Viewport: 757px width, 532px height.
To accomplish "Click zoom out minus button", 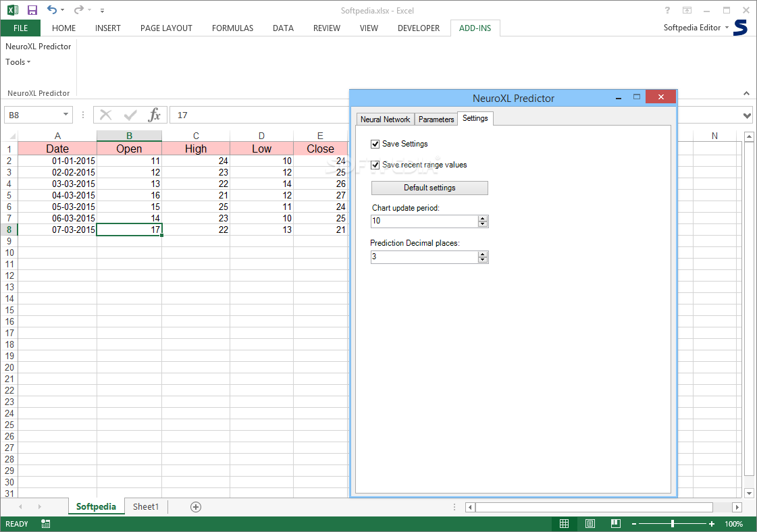I will tap(634, 524).
